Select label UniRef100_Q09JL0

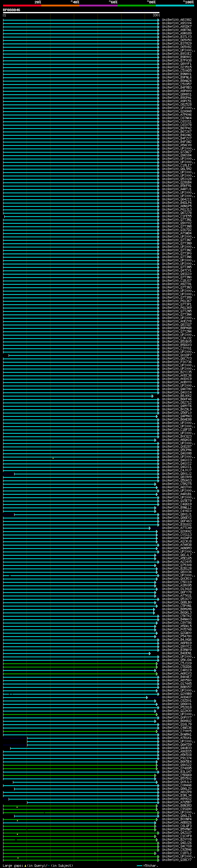click(x=177, y=782)
